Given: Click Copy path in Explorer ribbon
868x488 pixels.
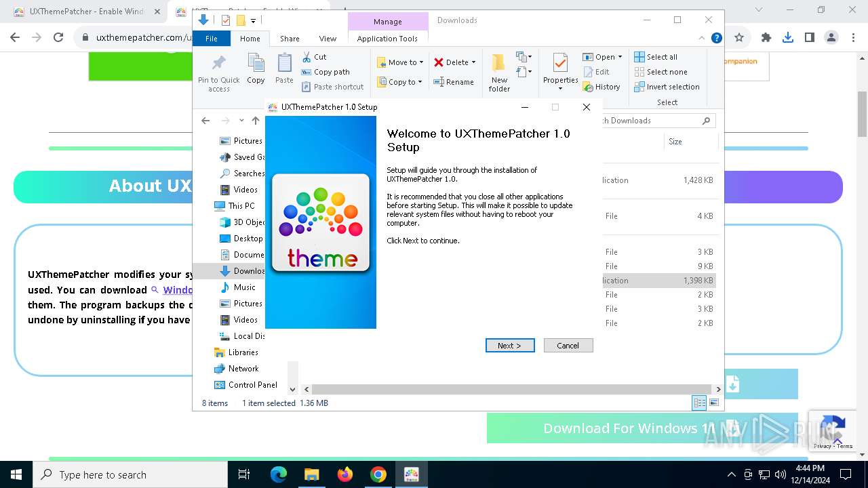Looking at the screenshot, I should [325, 72].
